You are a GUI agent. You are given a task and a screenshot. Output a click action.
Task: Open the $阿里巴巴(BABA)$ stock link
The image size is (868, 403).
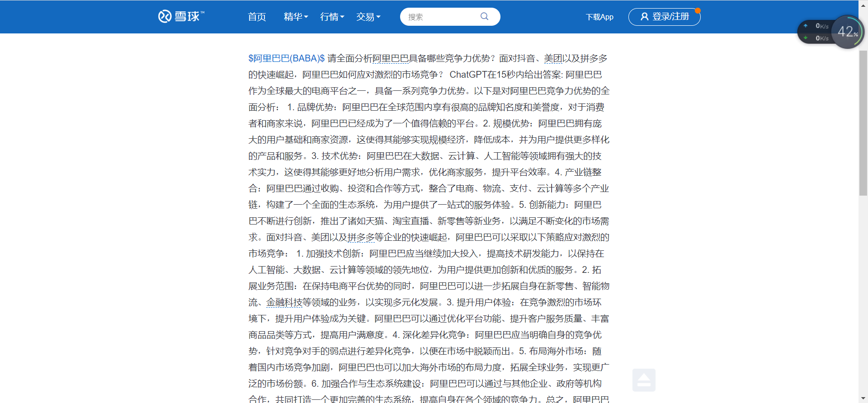point(286,58)
